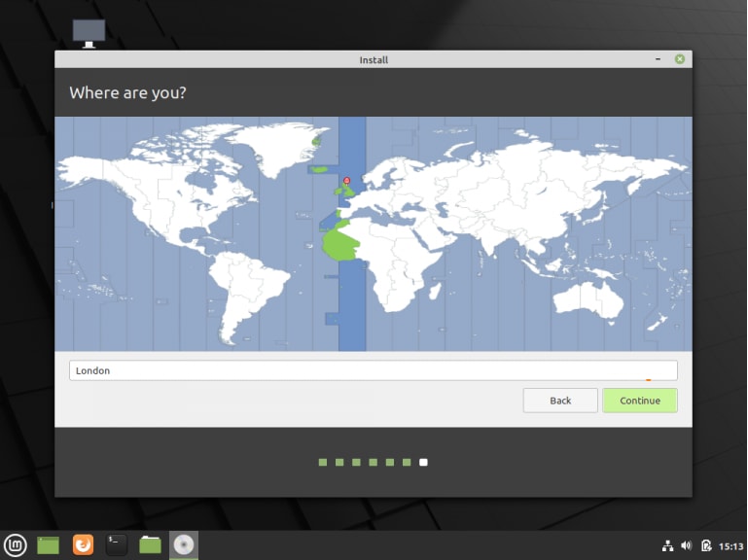The width and height of the screenshot is (748, 560).
Task: Open the Terminal from taskbar
Action: tap(116, 544)
